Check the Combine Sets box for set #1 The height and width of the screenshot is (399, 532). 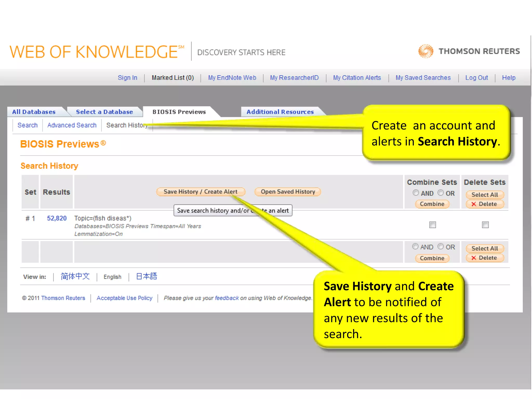click(433, 225)
